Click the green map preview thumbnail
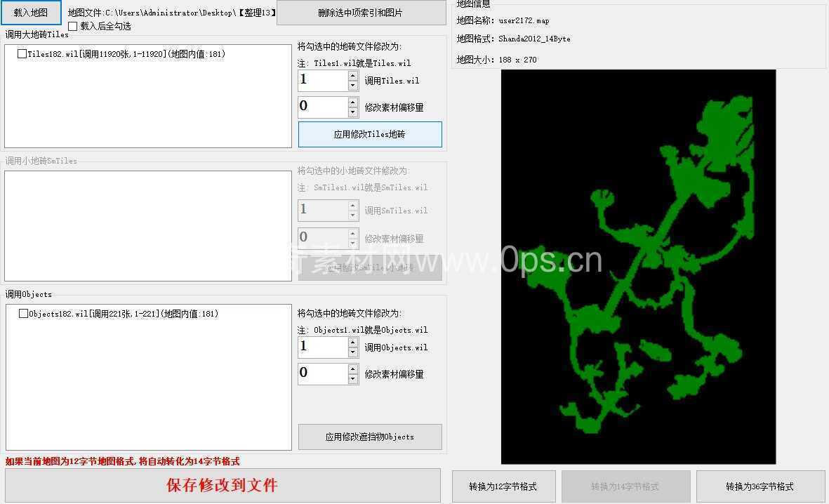829x504 pixels. [x=638, y=267]
